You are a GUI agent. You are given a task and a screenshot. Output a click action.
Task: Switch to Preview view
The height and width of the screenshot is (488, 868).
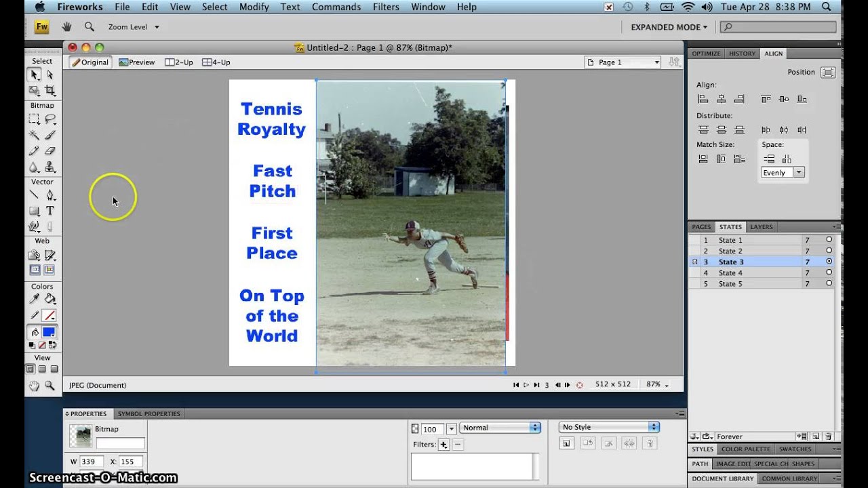point(137,62)
